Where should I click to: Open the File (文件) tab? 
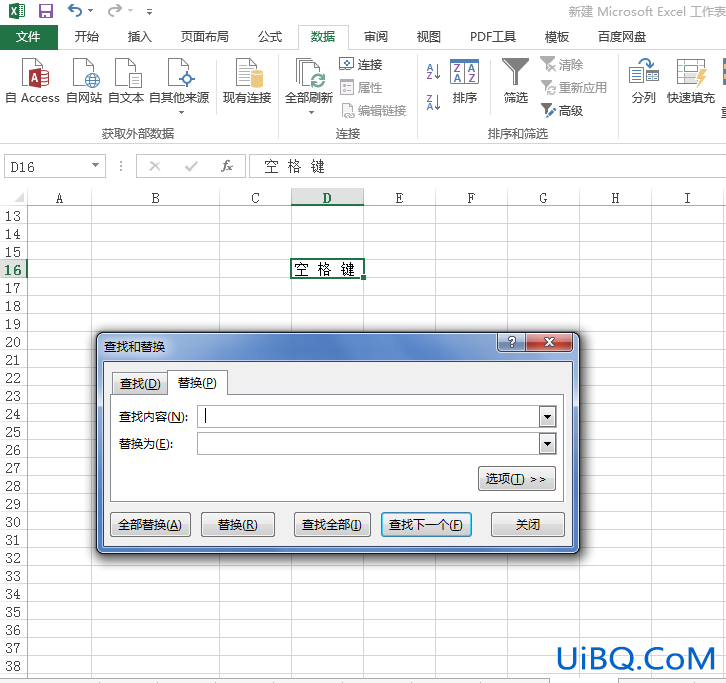(28, 37)
